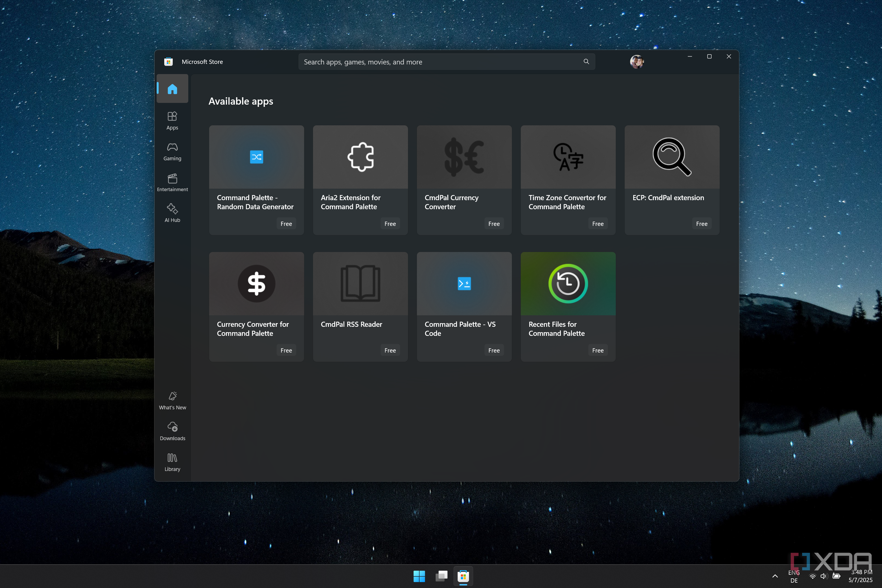Open the AI Hub section
This screenshot has width=882, height=588.
[172, 213]
